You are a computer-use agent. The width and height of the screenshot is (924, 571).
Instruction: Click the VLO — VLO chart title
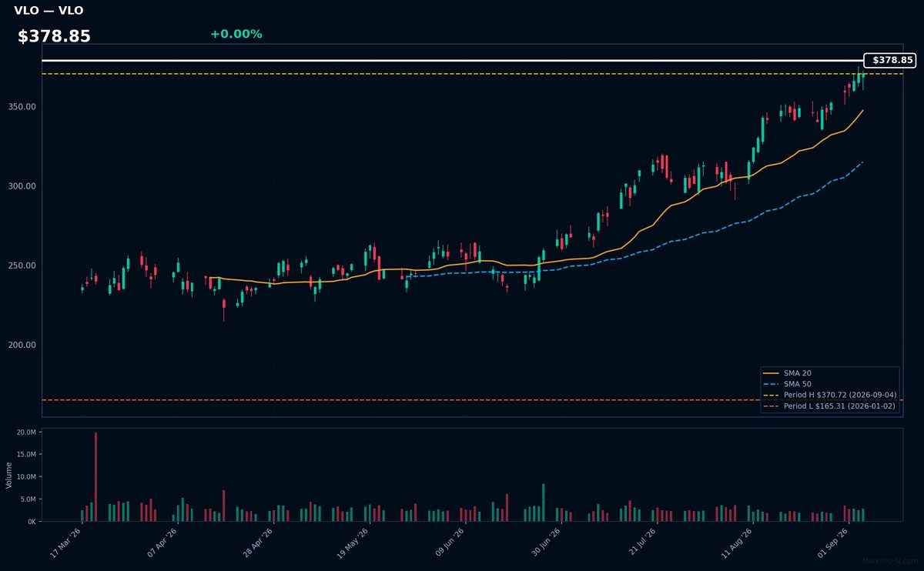(x=49, y=11)
